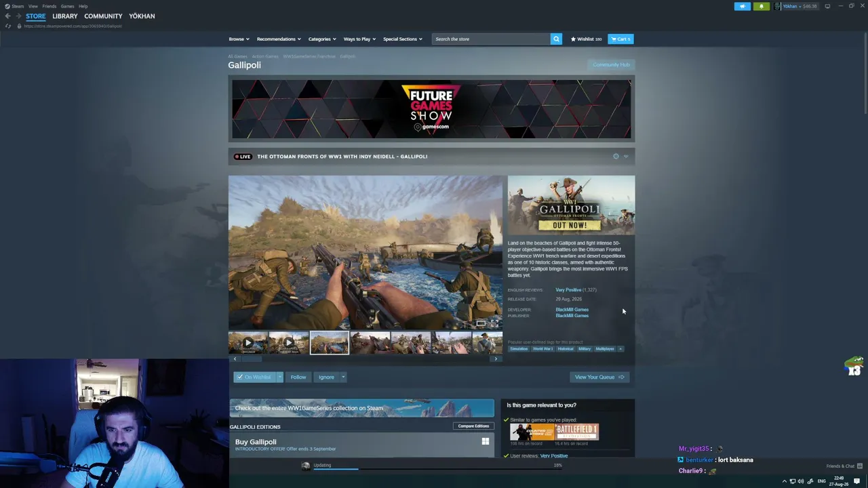Go back with the browser back arrow
This screenshot has height=488, width=868.
[x=7, y=16]
